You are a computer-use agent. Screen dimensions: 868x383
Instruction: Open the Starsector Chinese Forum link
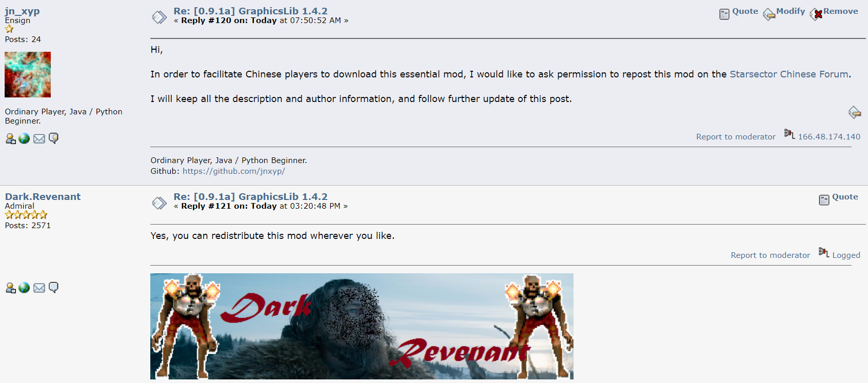(789, 74)
